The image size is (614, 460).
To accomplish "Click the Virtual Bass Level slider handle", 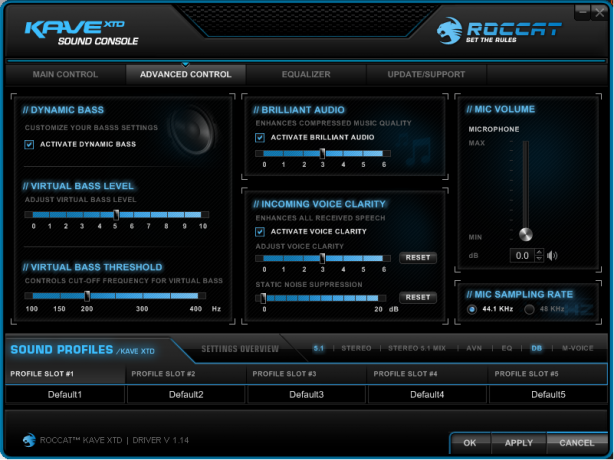I will coord(116,215).
